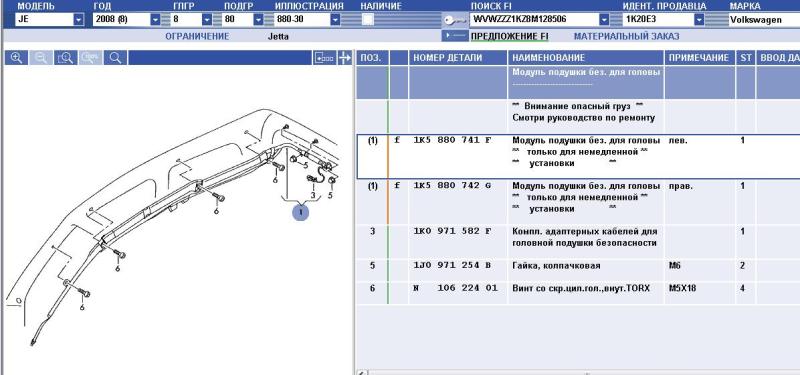Screen dimensions: 800x375
Task: Toggle the НАЛИЧИЕ checkbox
Action: tap(367, 20)
